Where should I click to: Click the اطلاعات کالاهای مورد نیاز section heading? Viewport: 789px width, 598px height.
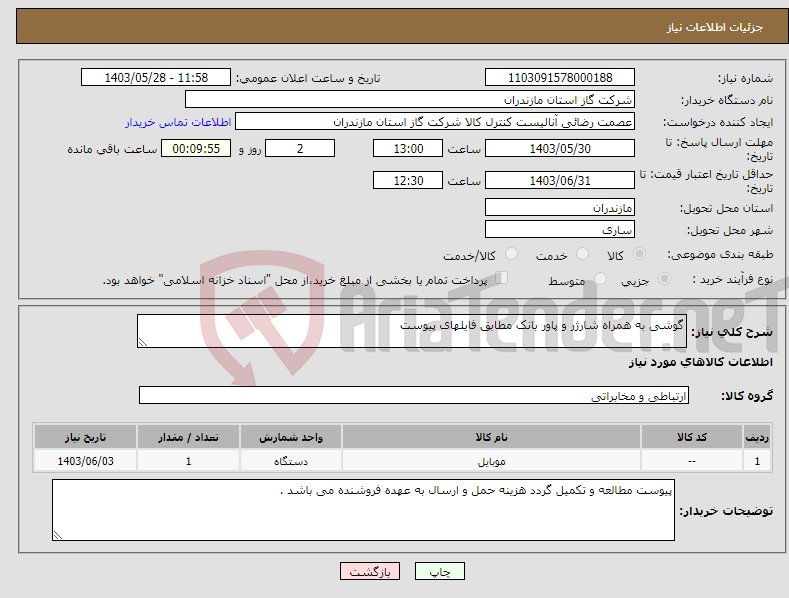[x=700, y=362]
